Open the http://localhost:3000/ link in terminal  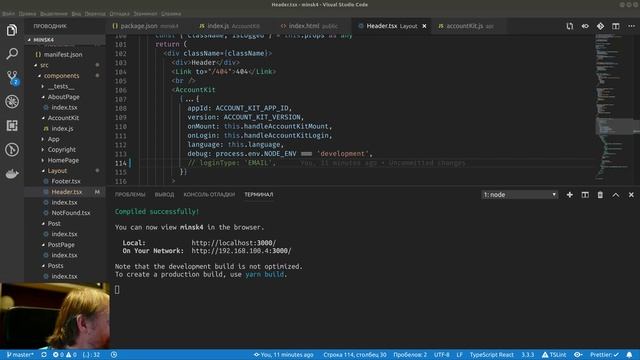(234, 243)
